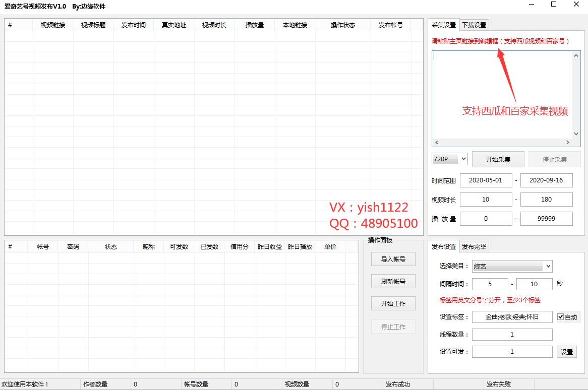Open the 发布完毕 tab

tap(474, 247)
